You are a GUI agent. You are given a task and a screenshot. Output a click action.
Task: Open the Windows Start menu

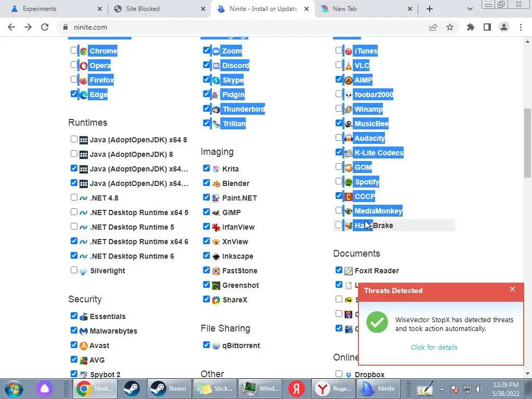(x=14, y=389)
